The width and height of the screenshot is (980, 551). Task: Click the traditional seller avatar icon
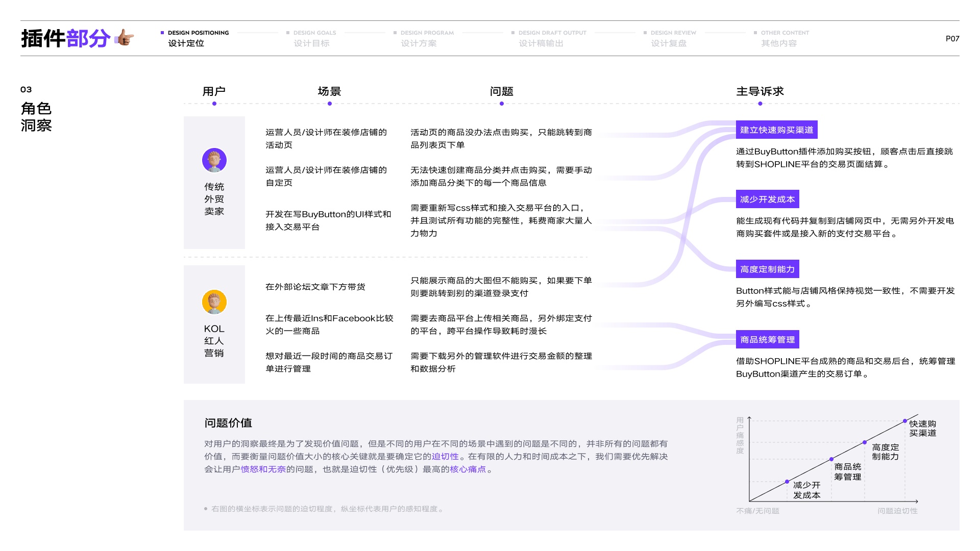(x=214, y=160)
